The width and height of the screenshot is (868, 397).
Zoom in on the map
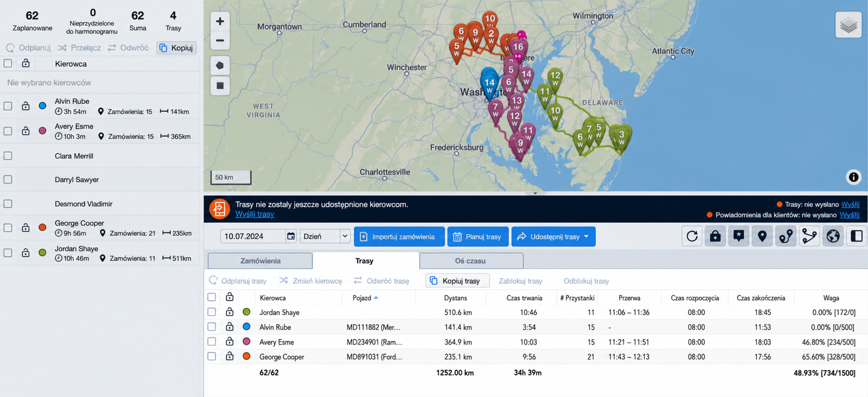click(x=220, y=21)
